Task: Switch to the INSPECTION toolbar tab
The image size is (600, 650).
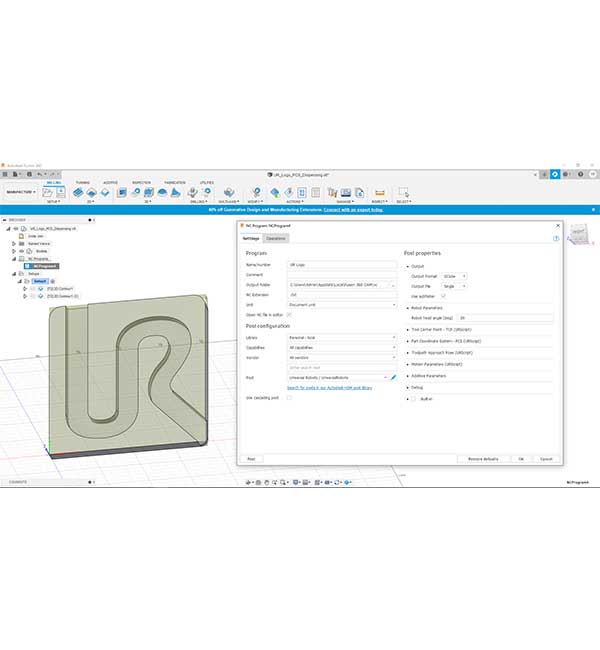Action: tap(141, 182)
